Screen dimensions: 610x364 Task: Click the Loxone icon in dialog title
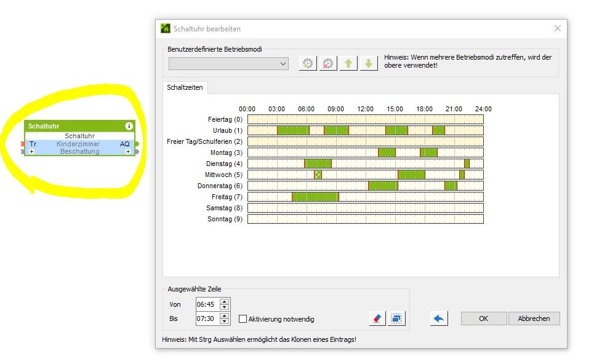(x=166, y=28)
